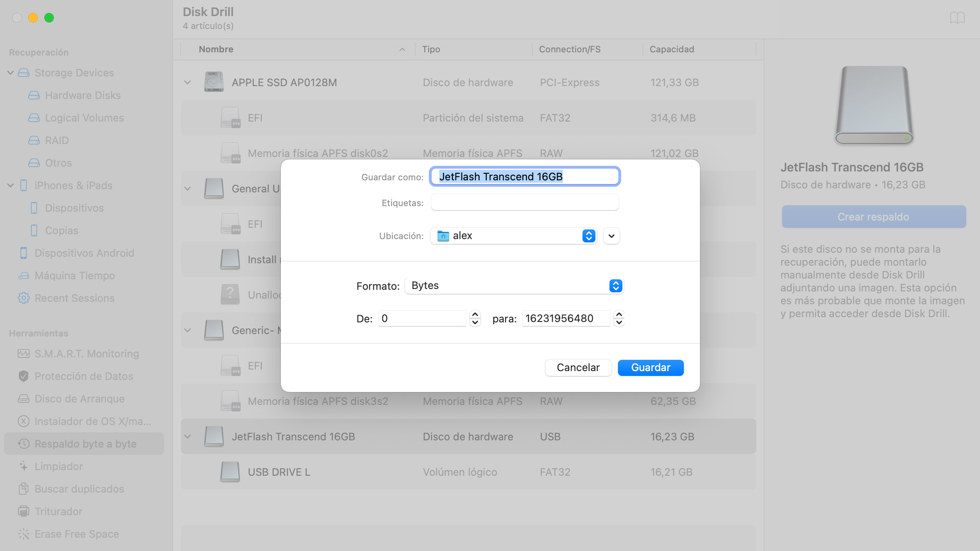Click the Triturador shredder icon
980x551 pixels.
point(24,512)
